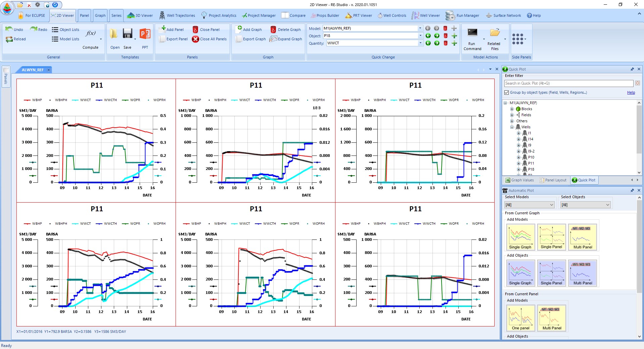644x349 pixels.
Task: Switch to the Series ribbon tab
Action: pos(116,15)
